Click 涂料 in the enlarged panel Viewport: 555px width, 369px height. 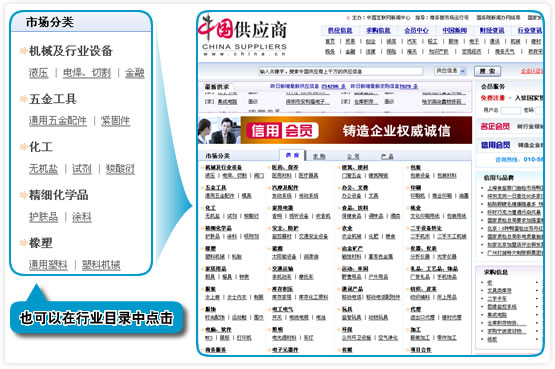pyautogui.click(x=82, y=217)
